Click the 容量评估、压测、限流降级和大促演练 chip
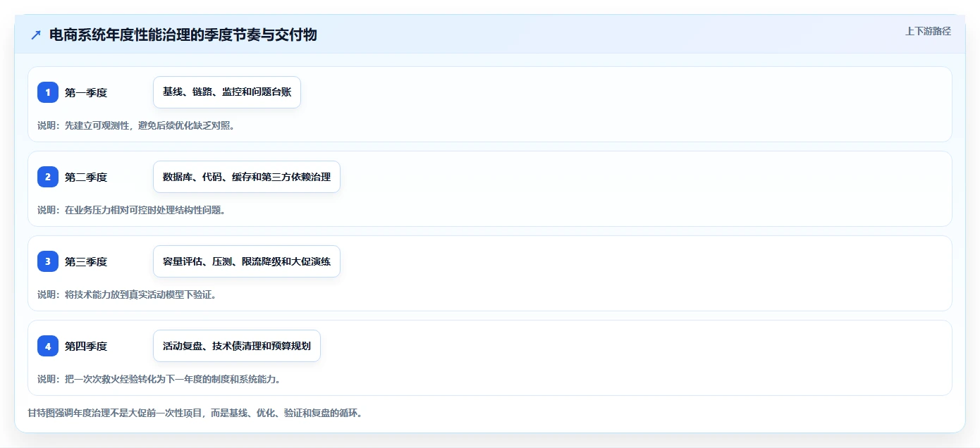Screen dimensions: 980x448 (247, 261)
